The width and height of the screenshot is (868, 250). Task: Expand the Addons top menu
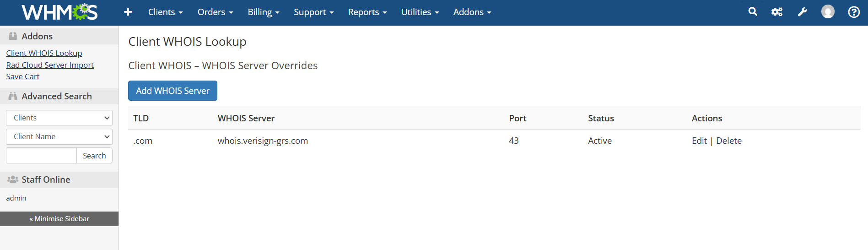(x=472, y=12)
